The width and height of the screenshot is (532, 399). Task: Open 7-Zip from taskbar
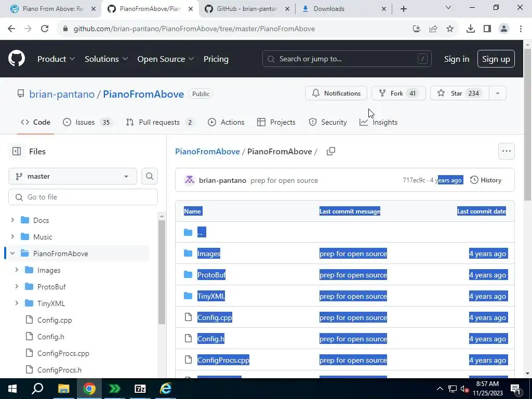[x=140, y=389]
